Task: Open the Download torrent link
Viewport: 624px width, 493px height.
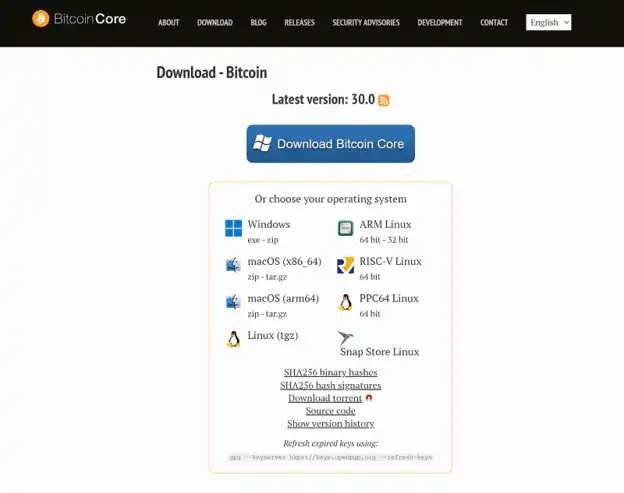Action: click(x=325, y=398)
